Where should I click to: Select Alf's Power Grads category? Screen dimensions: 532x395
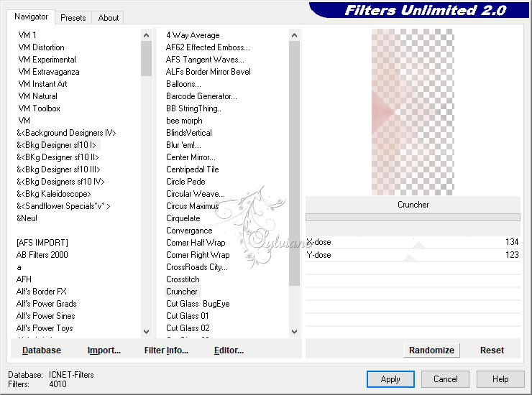coord(47,304)
